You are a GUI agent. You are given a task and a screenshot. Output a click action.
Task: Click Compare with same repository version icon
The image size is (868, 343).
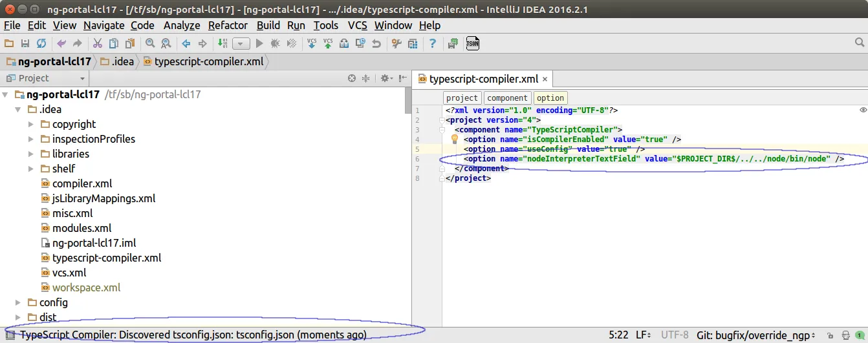pyautogui.click(x=360, y=43)
